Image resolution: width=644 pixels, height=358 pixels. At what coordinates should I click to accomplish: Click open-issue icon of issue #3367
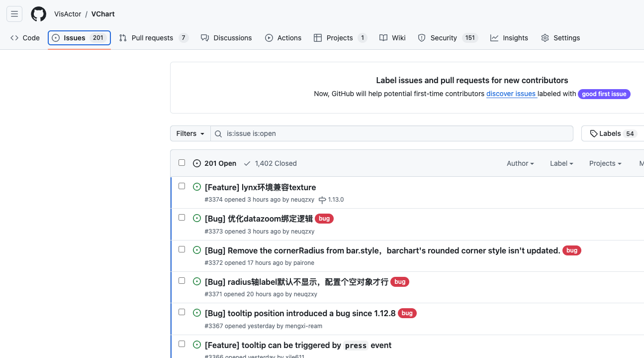coord(197,313)
